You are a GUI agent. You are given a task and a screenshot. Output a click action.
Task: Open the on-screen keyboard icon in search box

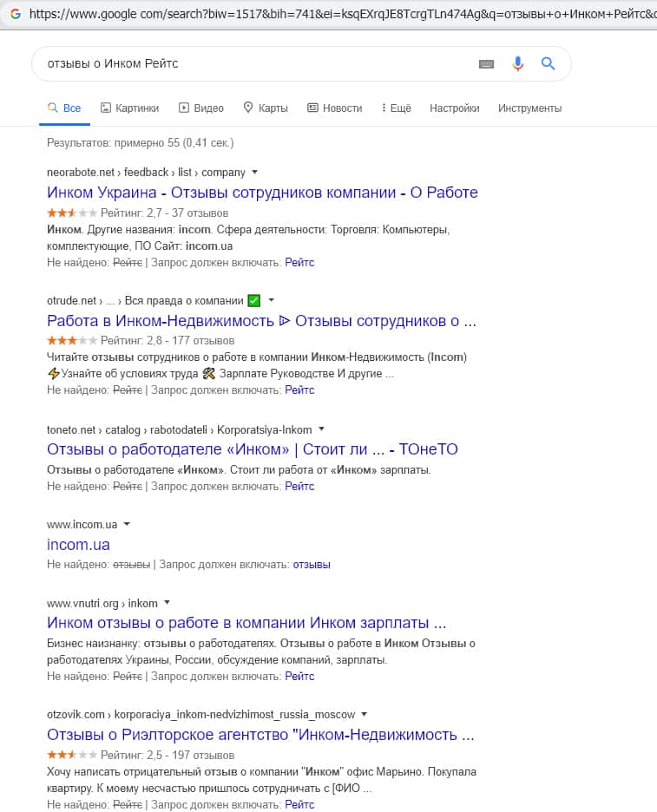(x=486, y=64)
